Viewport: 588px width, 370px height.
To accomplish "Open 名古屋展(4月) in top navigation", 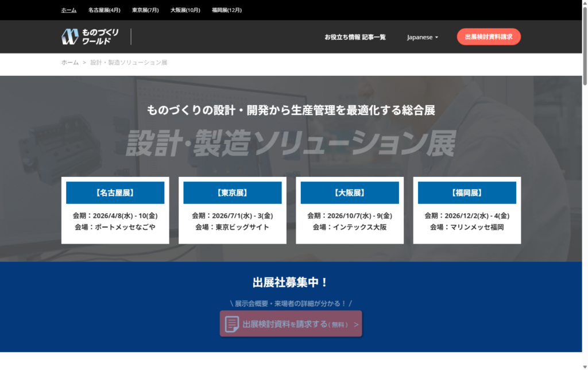I will point(105,10).
